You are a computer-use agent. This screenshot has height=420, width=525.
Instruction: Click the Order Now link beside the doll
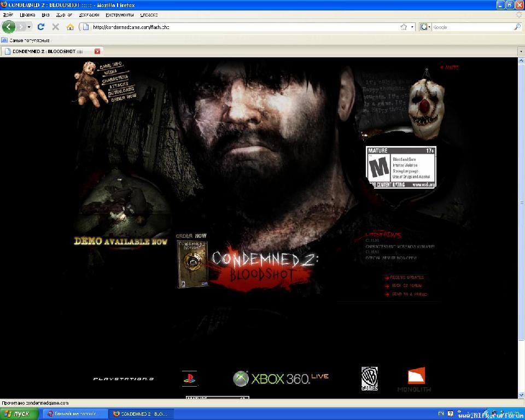124,98
